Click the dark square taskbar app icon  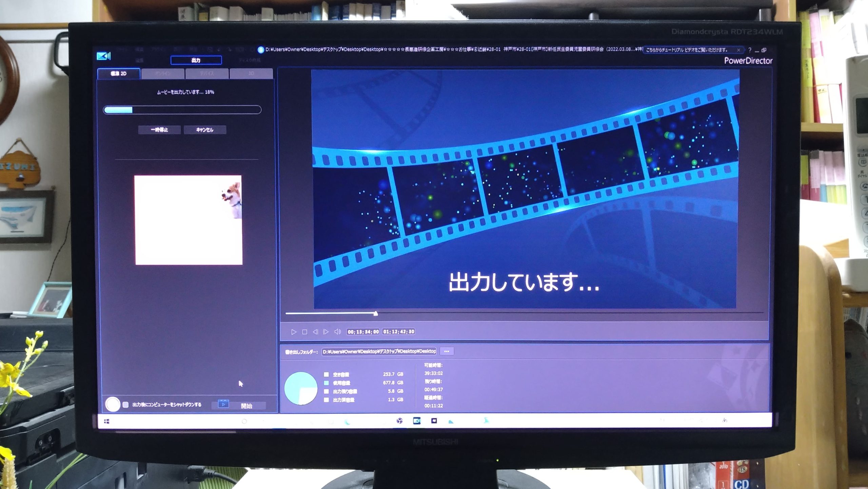pos(434,421)
